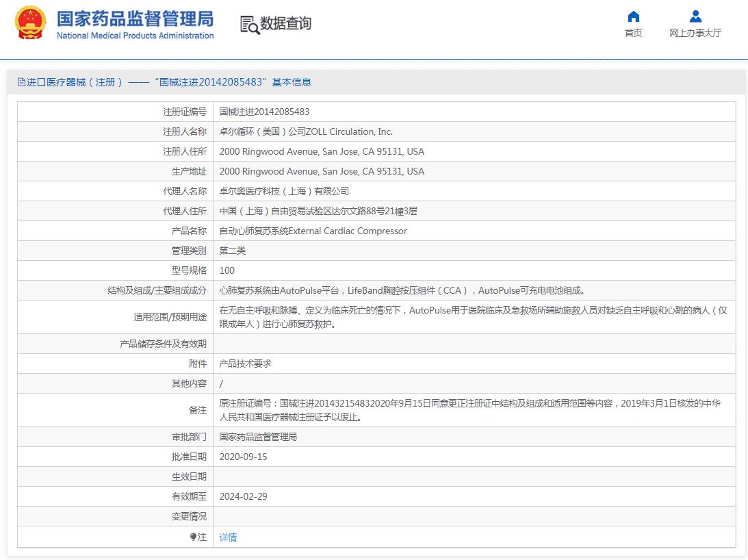Select the 生产地址 address value
The height and width of the screenshot is (560, 748).
[322, 171]
